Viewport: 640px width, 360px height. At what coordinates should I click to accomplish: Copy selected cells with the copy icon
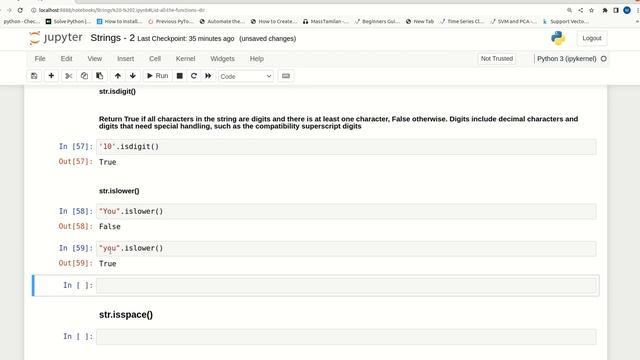click(x=84, y=76)
